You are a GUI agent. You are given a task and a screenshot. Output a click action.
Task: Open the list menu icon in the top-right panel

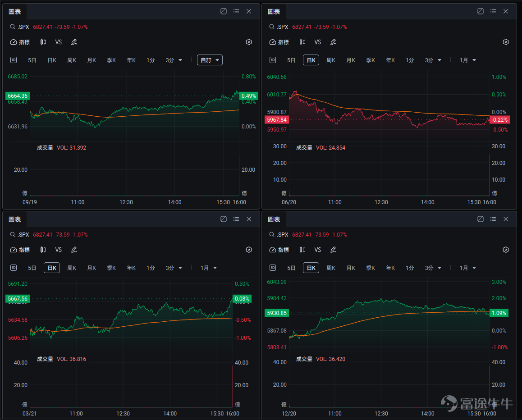[x=493, y=11]
